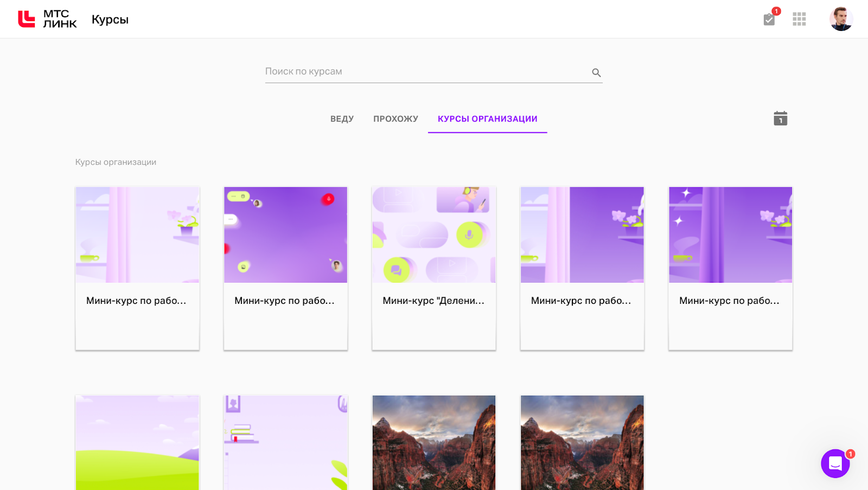Open the last canyon mountains course card
This screenshot has height=490, width=868.
coord(582,442)
